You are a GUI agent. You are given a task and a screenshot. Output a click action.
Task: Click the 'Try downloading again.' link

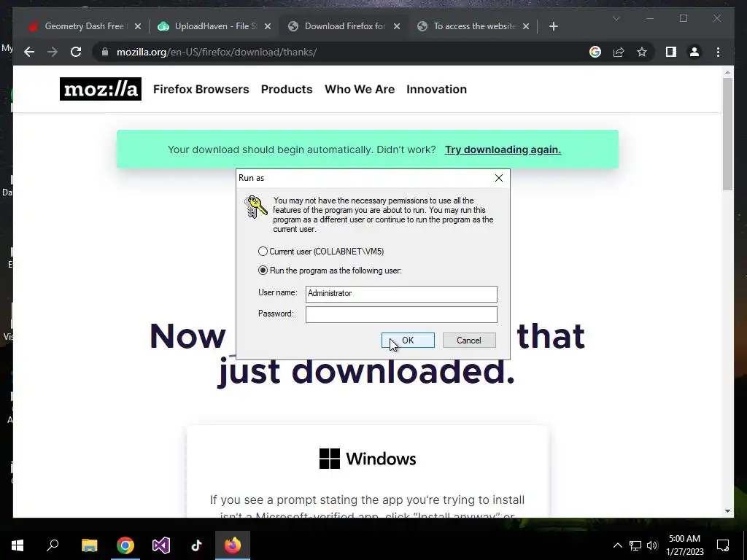click(x=503, y=149)
